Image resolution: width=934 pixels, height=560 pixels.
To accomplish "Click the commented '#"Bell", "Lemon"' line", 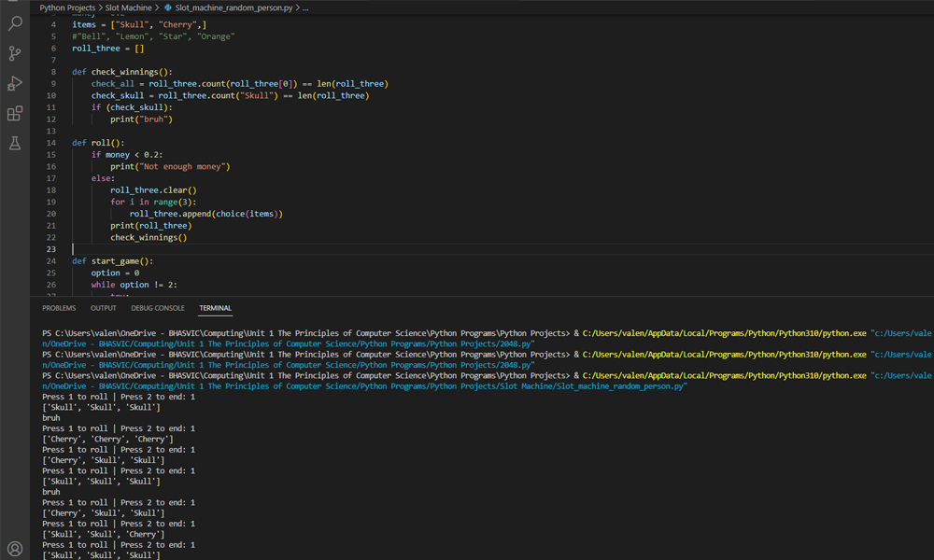I will (153, 36).
